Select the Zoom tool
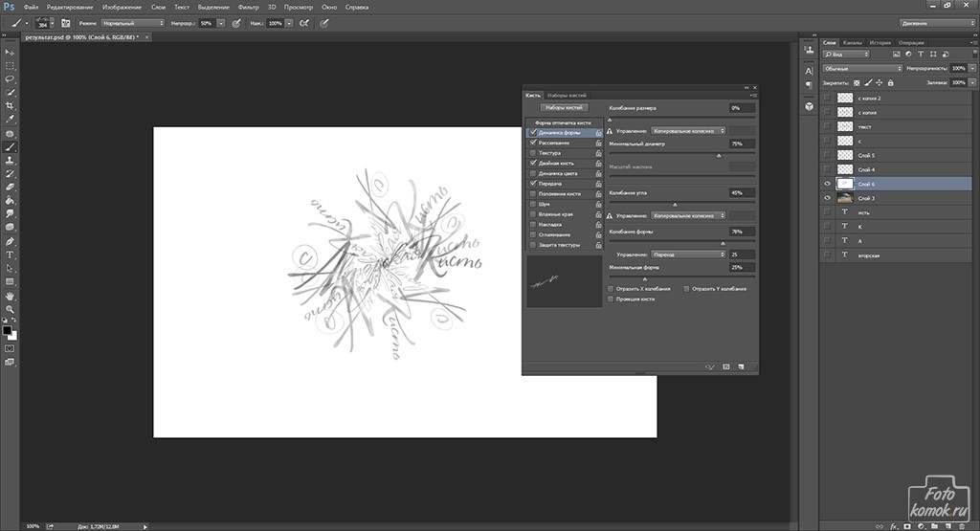The width and height of the screenshot is (980, 531). point(10,309)
